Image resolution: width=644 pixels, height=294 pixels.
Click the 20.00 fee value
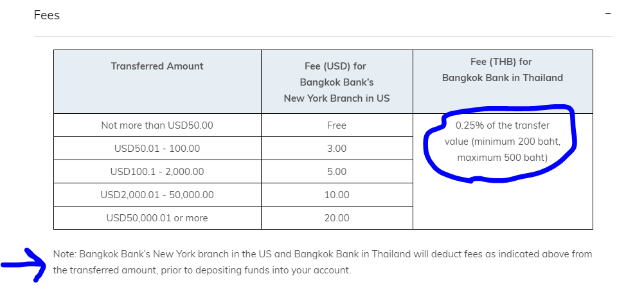tap(337, 218)
